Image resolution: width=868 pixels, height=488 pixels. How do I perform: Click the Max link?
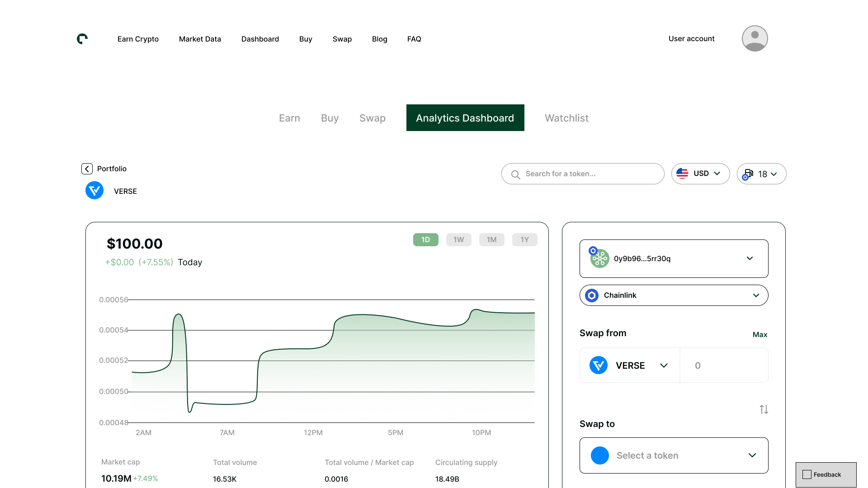click(759, 334)
